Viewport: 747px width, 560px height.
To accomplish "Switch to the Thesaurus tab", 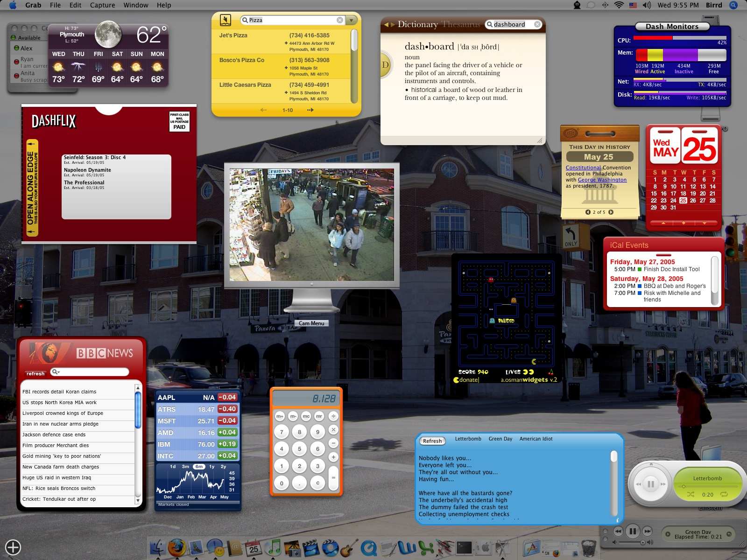I will click(x=460, y=24).
